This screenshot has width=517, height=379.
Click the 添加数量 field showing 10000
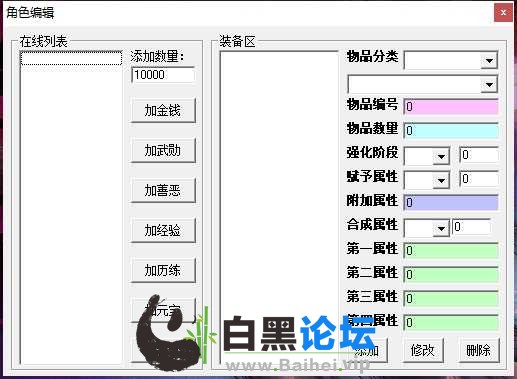click(163, 75)
